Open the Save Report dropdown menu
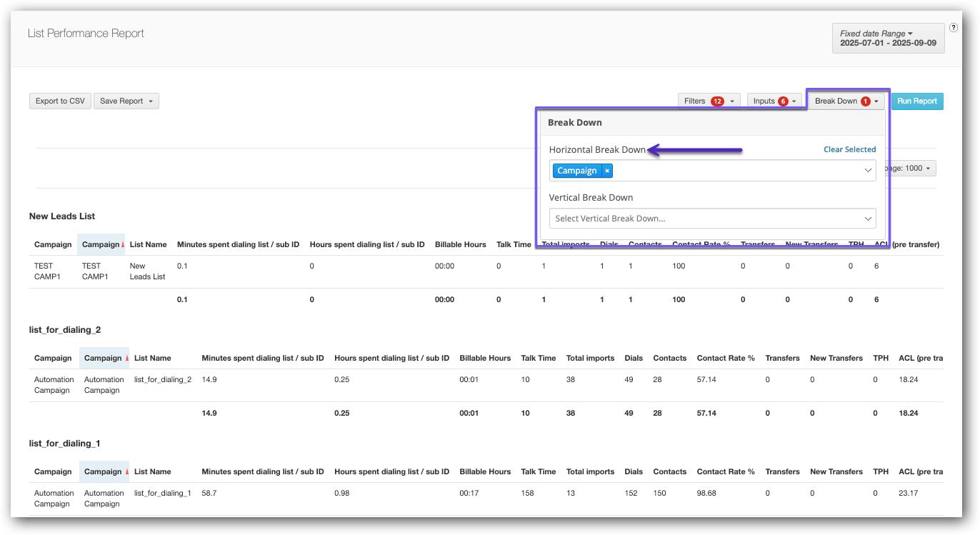Image resolution: width=980 pixels, height=535 pixels. click(x=126, y=101)
